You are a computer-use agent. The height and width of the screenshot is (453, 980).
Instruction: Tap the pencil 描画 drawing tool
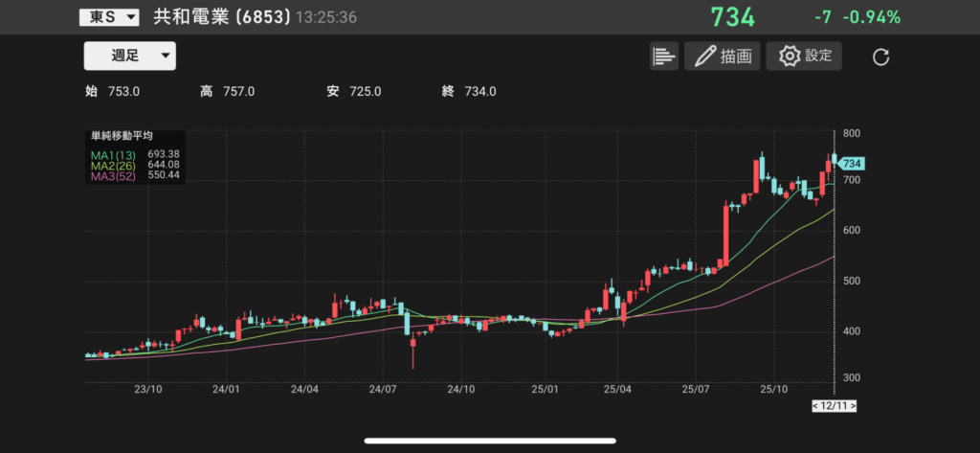tap(722, 57)
